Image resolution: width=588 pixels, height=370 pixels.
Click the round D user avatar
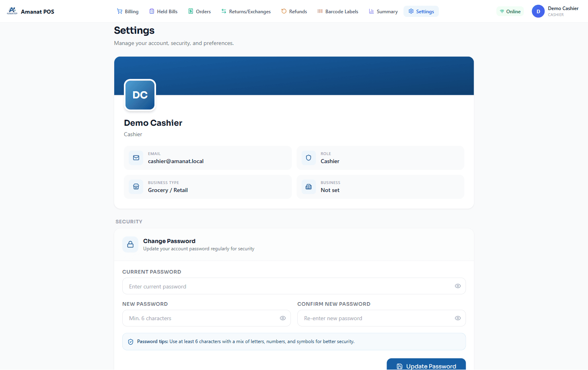[538, 11]
